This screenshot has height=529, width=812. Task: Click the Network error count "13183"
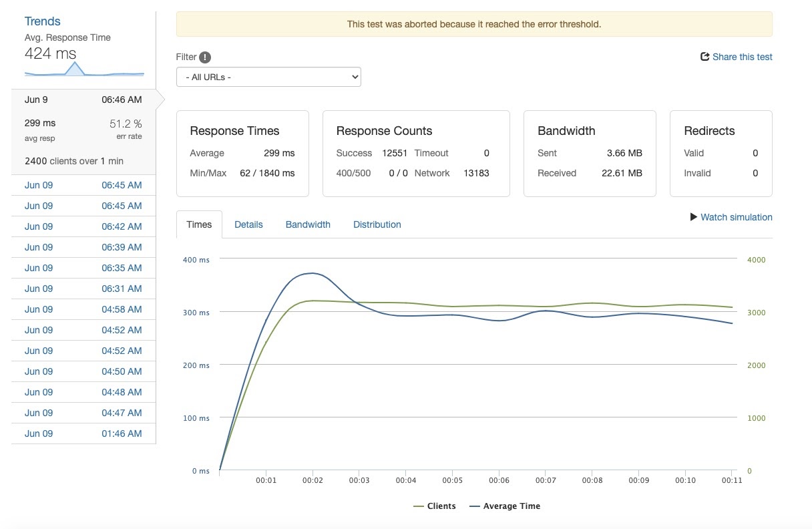click(476, 173)
